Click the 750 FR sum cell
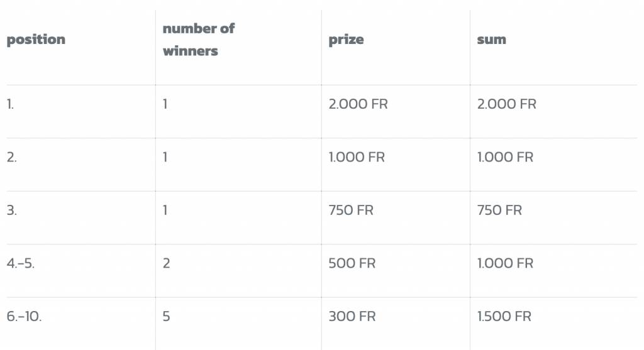This screenshot has height=350, width=644. (499, 210)
